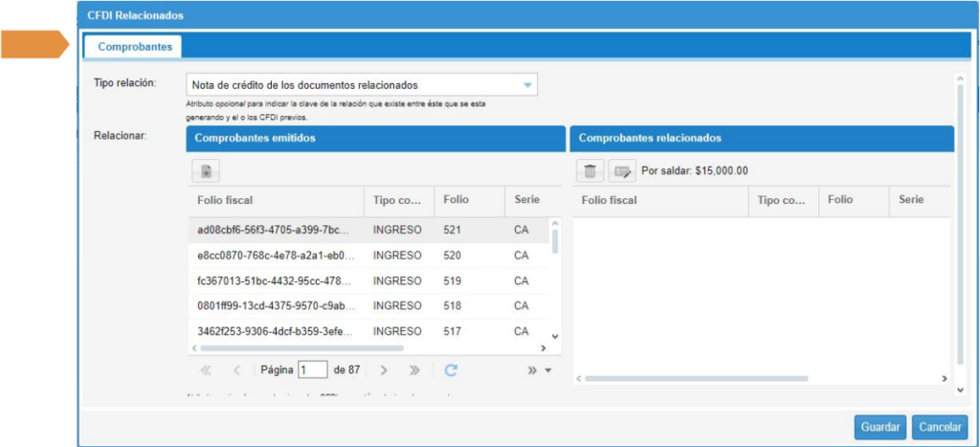Jump to last page of emitted comprobantes
Screen dimensions: 980x447
tap(414, 370)
